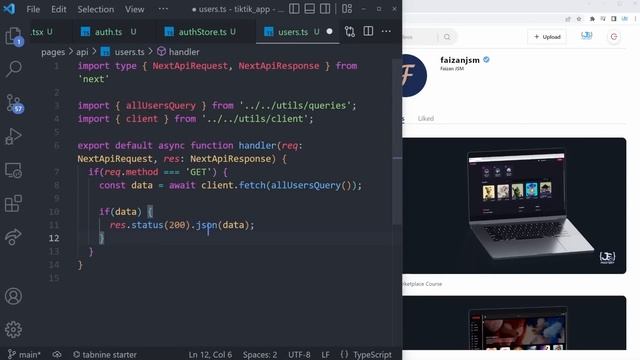
Task: Click the search magnifier in browser page
Action: (x=447, y=37)
